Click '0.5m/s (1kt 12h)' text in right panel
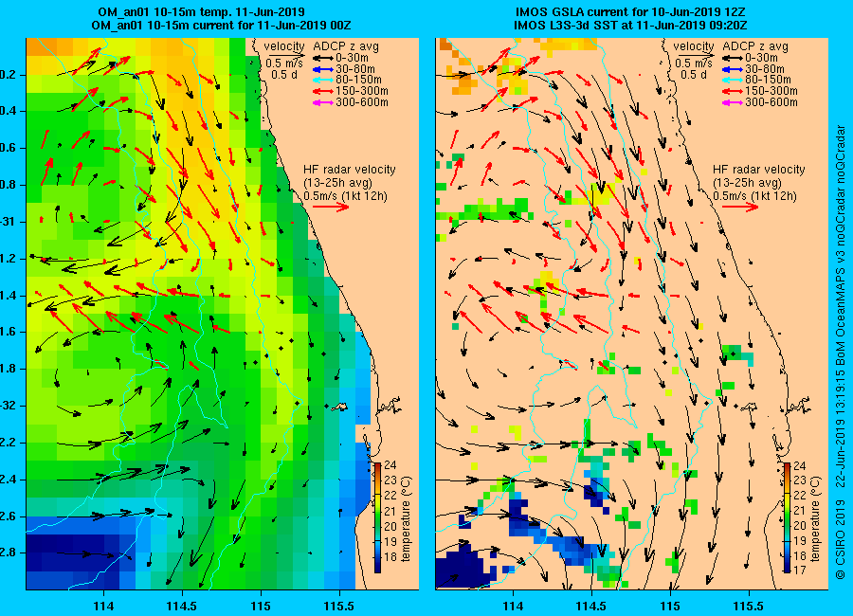 coord(754,196)
